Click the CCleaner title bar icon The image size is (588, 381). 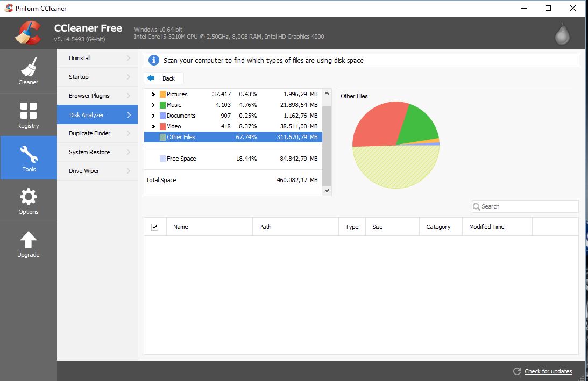tap(9, 8)
